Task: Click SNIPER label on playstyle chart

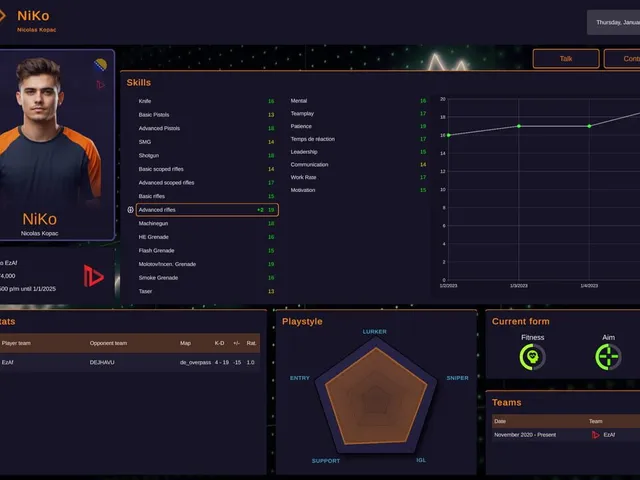Action: (x=458, y=378)
